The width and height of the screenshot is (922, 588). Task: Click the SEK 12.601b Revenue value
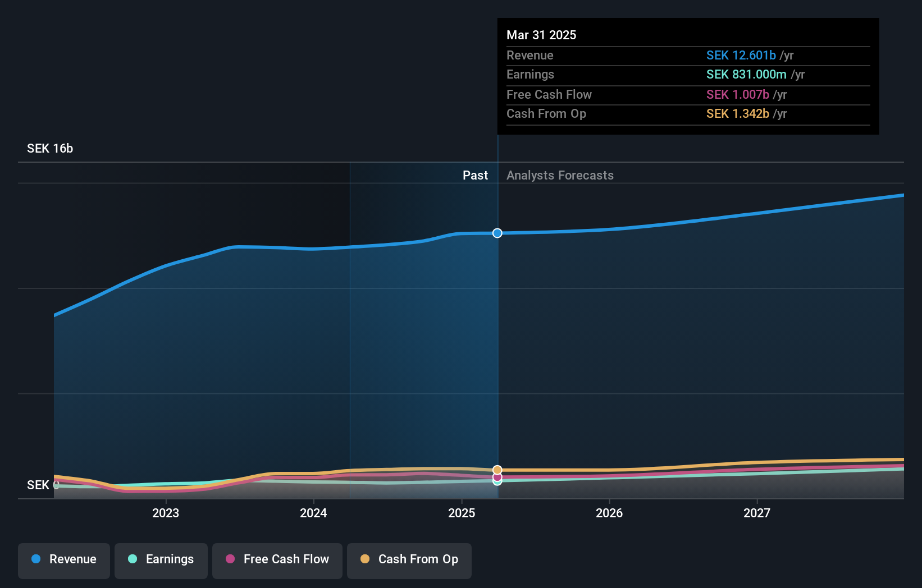741,55
